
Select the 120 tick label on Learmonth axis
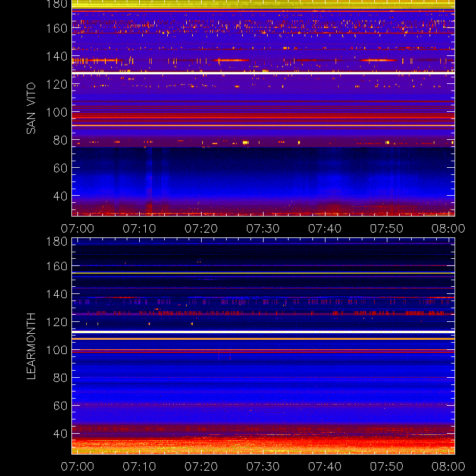[x=57, y=322]
